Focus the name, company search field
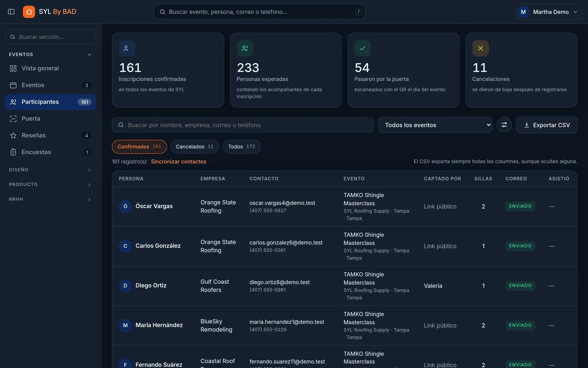 tap(243, 125)
